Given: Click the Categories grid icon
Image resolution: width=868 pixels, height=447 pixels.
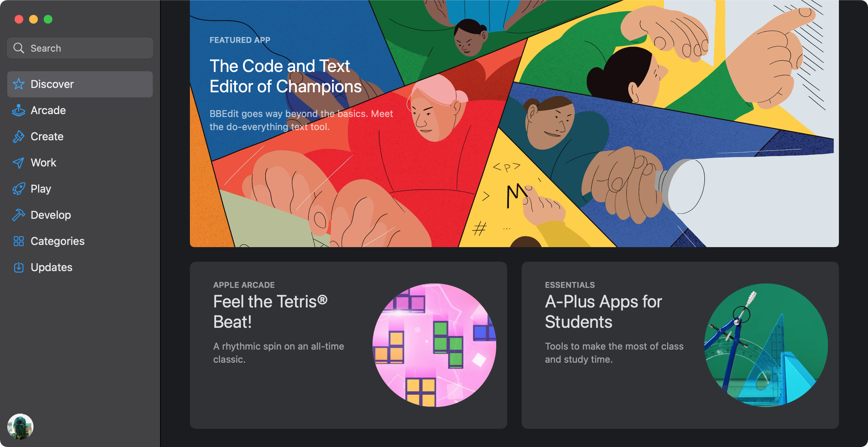Looking at the screenshot, I should click(x=19, y=241).
